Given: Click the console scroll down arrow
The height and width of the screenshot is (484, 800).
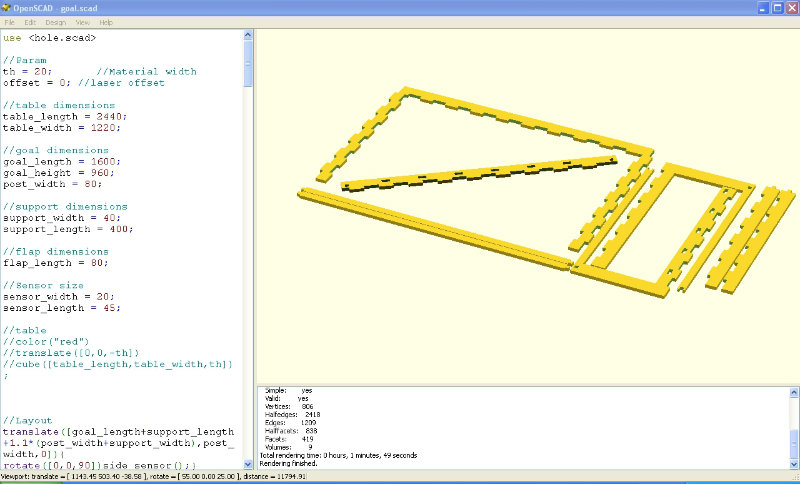Looking at the screenshot, I should pyautogui.click(x=794, y=464).
